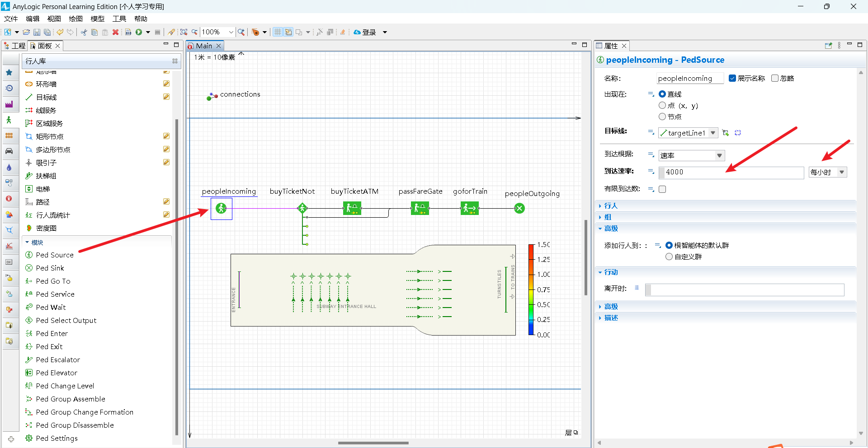Image resolution: width=868 pixels, height=448 pixels.
Task: Open the 编辑 menu
Action: pyautogui.click(x=33, y=19)
